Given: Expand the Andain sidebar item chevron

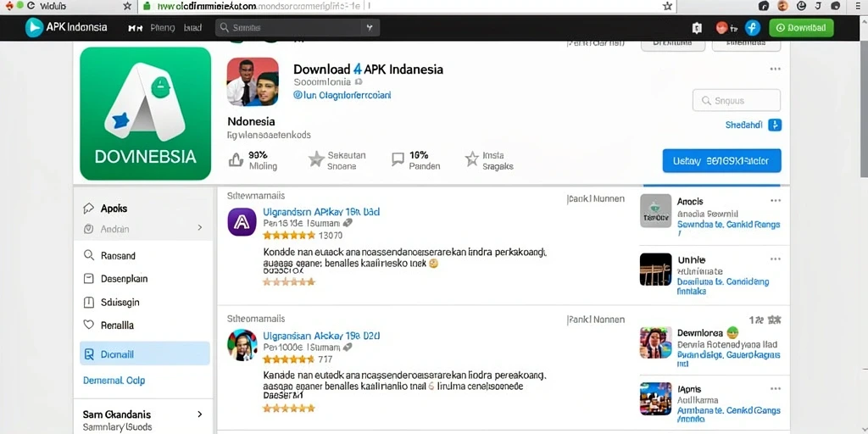Looking at the screenshot, I should tap(200, 228).
